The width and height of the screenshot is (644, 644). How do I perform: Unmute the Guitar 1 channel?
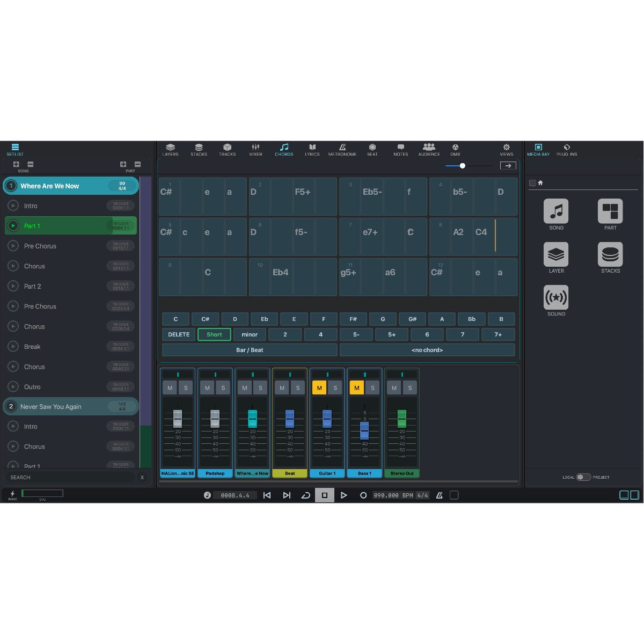pyautogui.click(x=319, y=387)
